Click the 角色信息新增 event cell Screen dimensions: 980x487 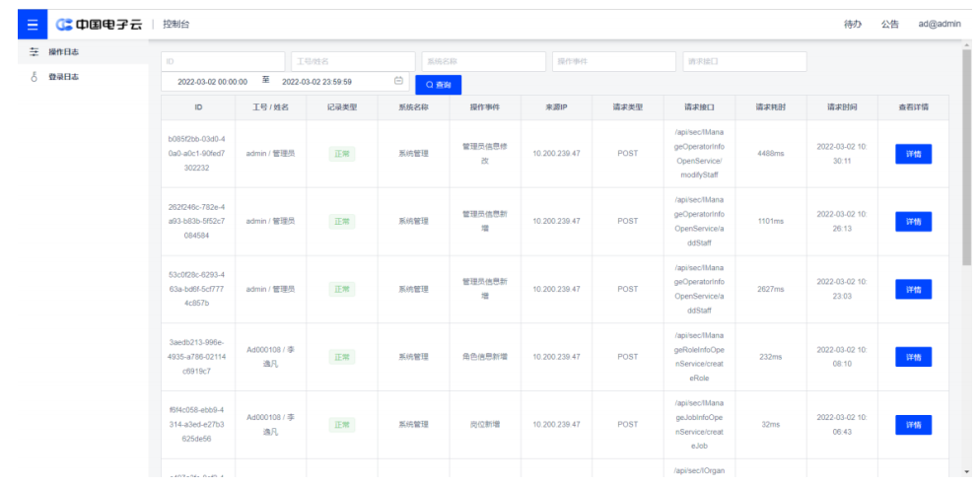485,356
